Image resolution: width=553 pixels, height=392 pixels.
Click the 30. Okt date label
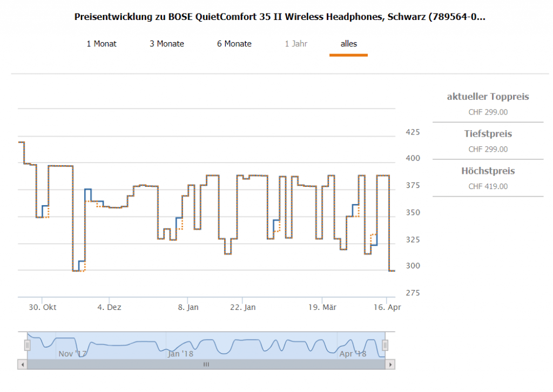pos(43,307)
